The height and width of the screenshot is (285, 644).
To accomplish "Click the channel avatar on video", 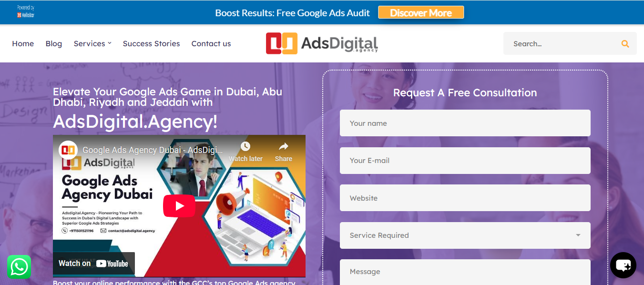I will (x=69, y=150).
